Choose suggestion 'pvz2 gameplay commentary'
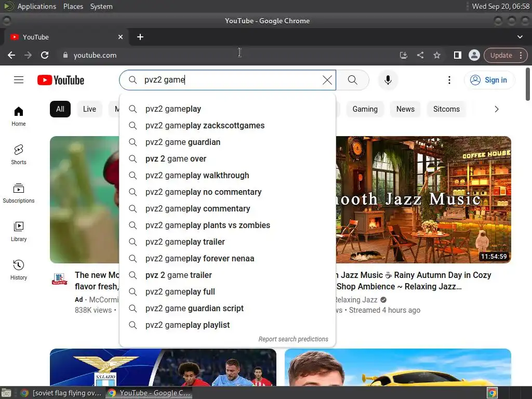Image resolution: width=532 pixels, height=399 pixels. (x=228, y=209)
